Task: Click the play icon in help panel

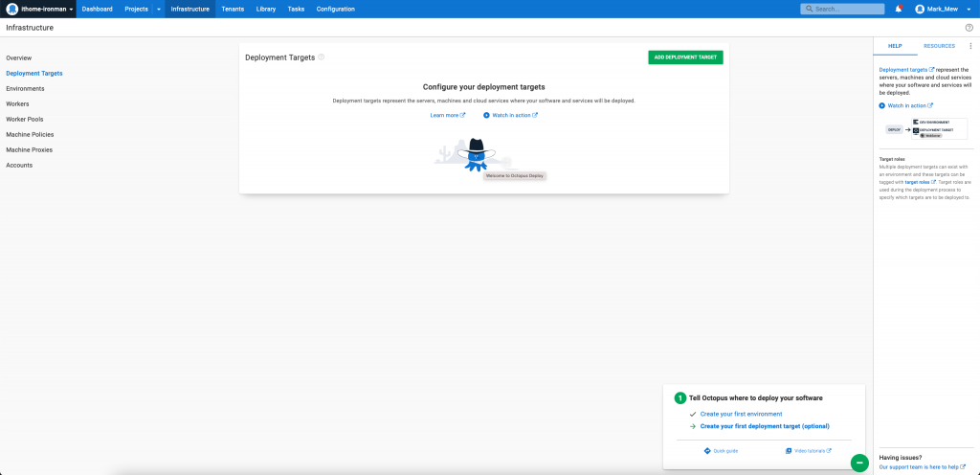Action: (x=881, y=105)
